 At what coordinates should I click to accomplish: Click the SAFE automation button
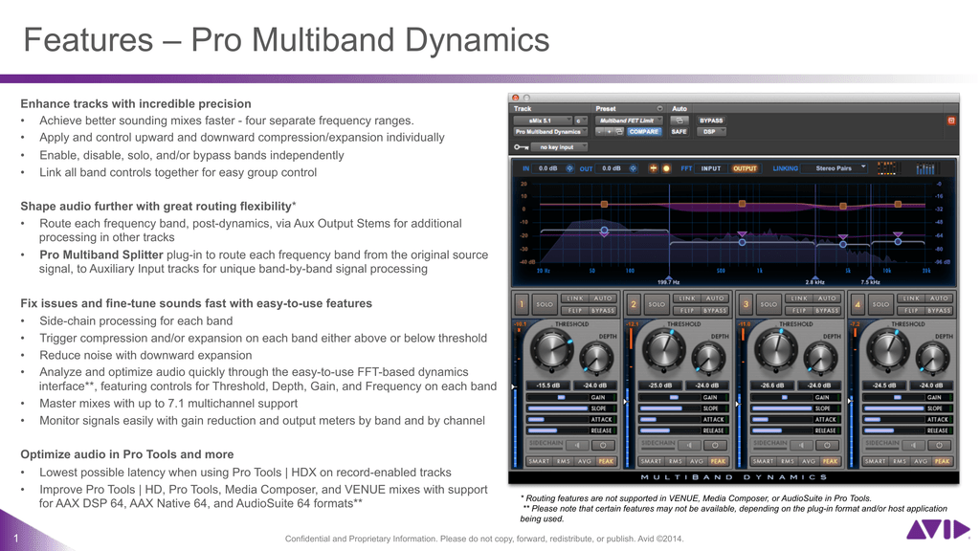[679, 131]
